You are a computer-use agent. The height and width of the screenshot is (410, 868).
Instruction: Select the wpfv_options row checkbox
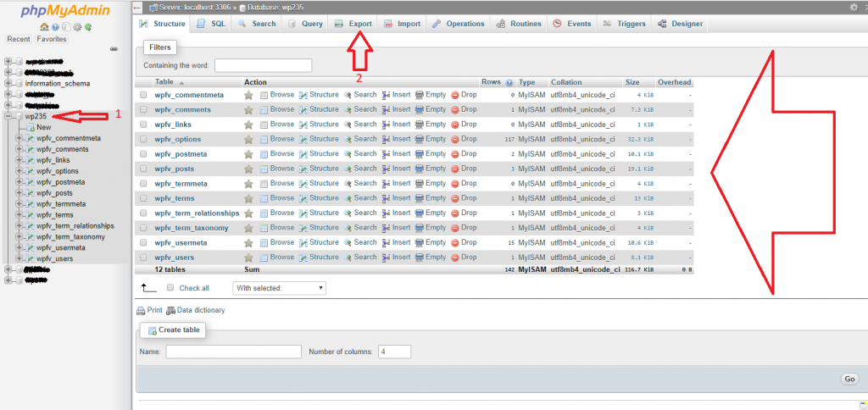tap(143, 140)
